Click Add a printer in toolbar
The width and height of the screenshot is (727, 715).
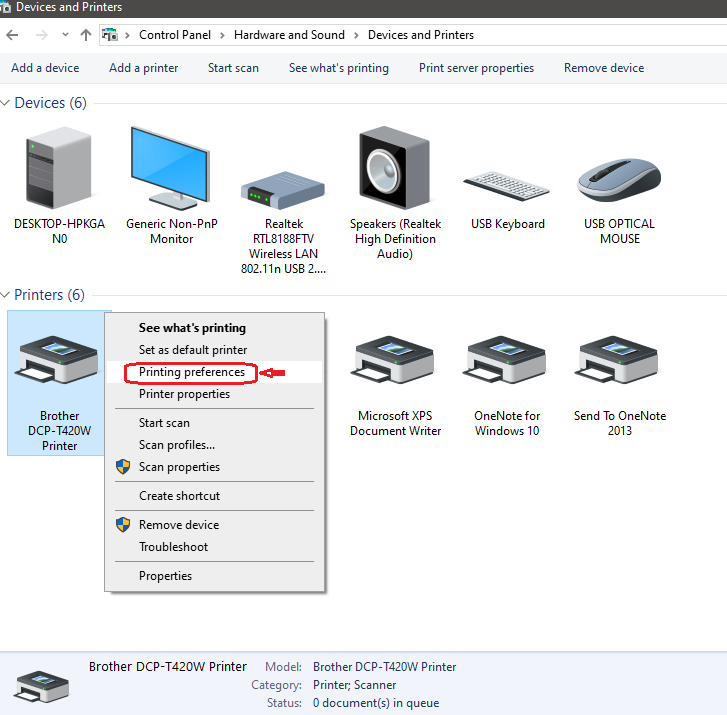[143, 68]
